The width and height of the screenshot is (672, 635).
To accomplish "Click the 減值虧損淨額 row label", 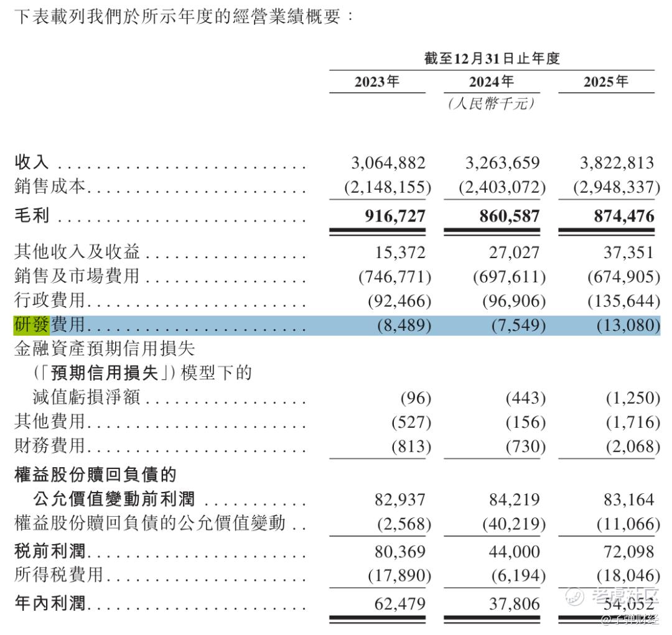I will coord(86,397).
